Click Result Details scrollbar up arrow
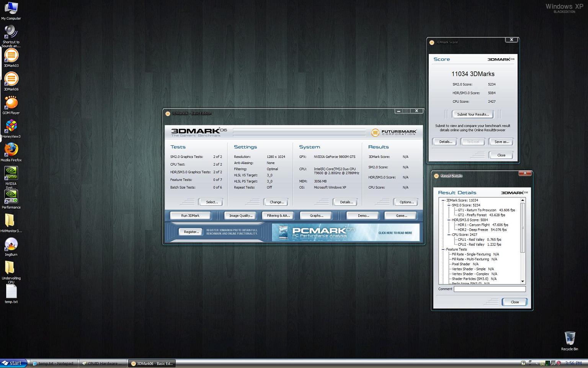The width and height of the screenshot is (588, 368). (x=523, y=200)
